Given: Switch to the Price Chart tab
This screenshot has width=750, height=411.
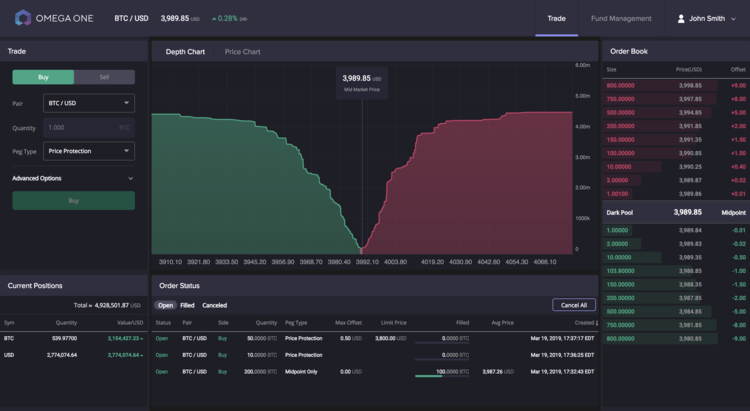Looking at the screenshot, I should [242, 51].
